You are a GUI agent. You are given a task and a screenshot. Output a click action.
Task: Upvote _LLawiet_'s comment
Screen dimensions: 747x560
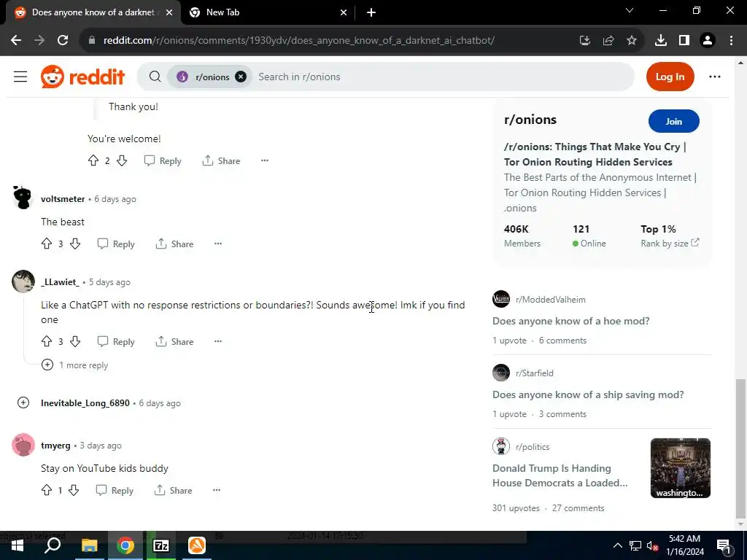[x=47, y=341]
